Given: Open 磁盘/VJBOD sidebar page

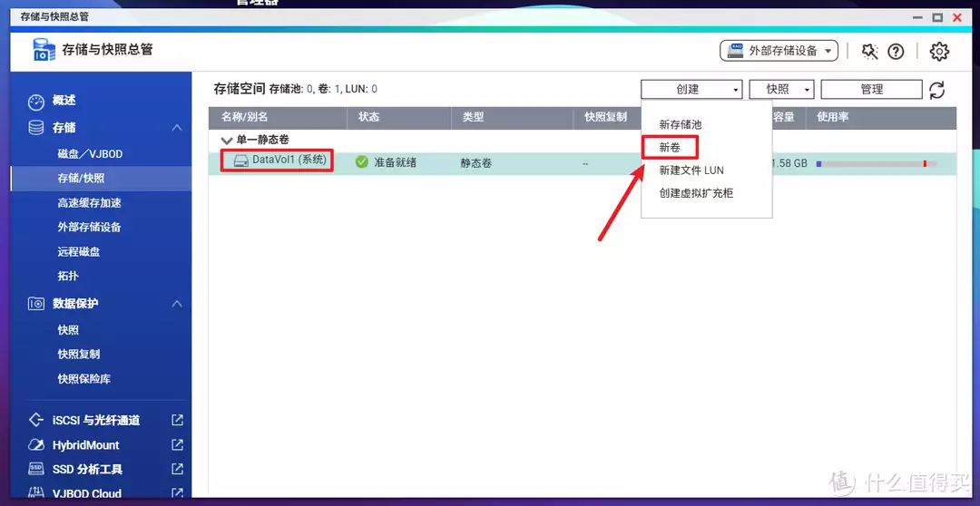Looking at the screenshot, I should (90, 153).
